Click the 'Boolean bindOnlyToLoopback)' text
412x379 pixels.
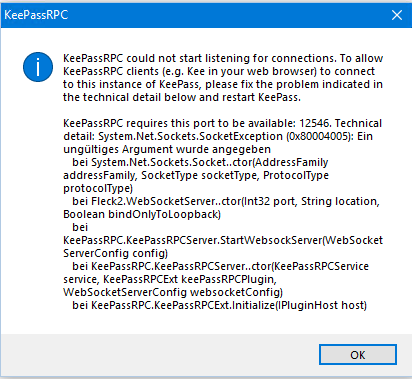click(x=142, y=214)
